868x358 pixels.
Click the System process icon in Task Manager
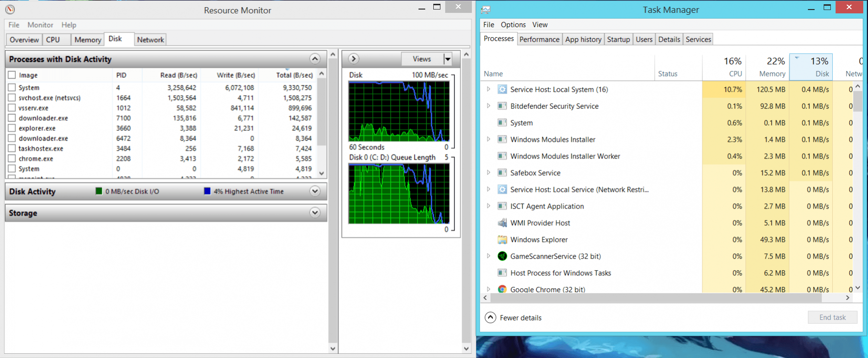tap(502, 123)
